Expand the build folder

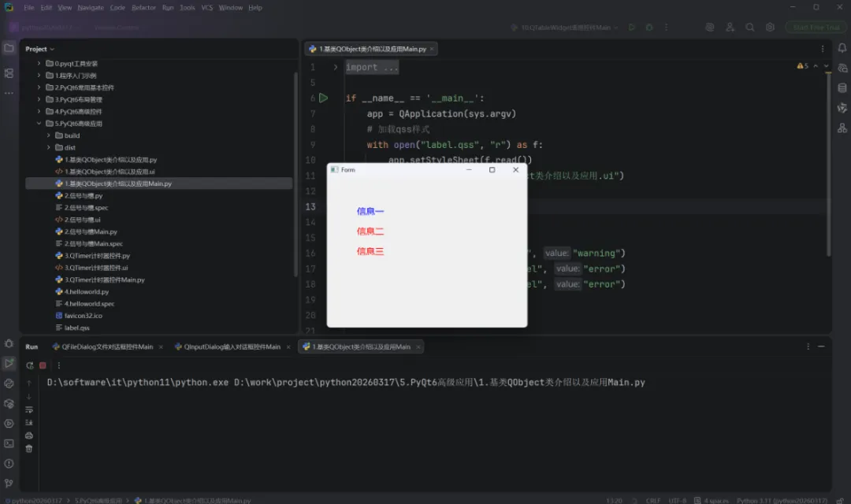point(48,135)
